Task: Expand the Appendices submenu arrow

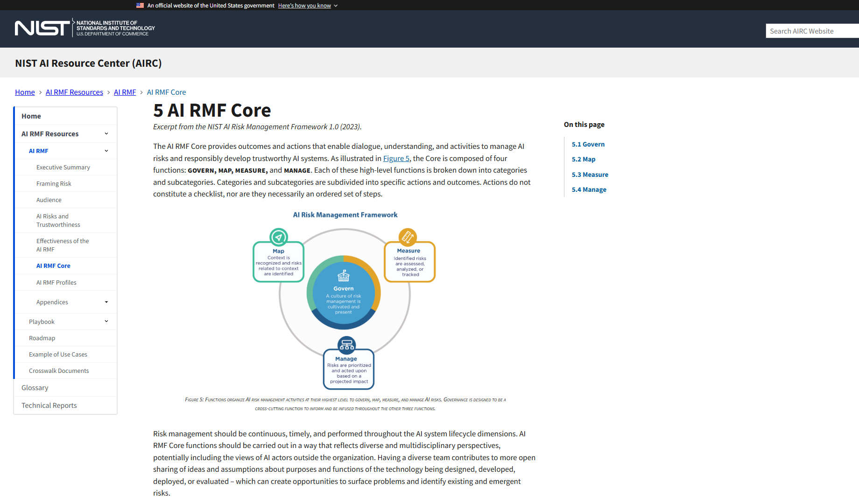Action: tap(106, 302)
